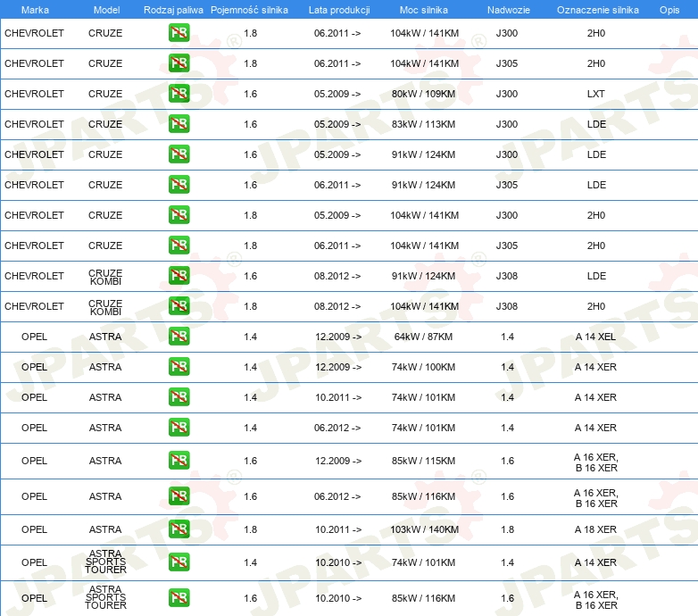The image size is (698, 616).
Task: Click the petrol icon for Cruze 1.8 06.2011 J300
Action: [179, 33]
